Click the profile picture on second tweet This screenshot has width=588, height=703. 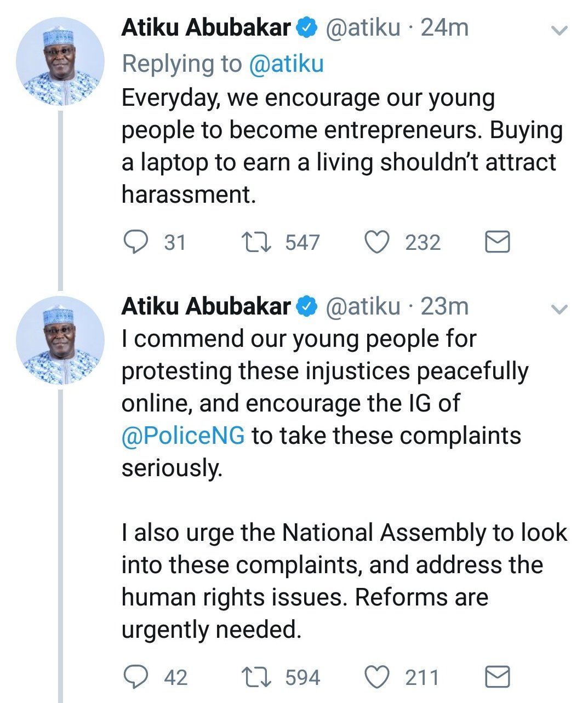(x=60, y=340)
